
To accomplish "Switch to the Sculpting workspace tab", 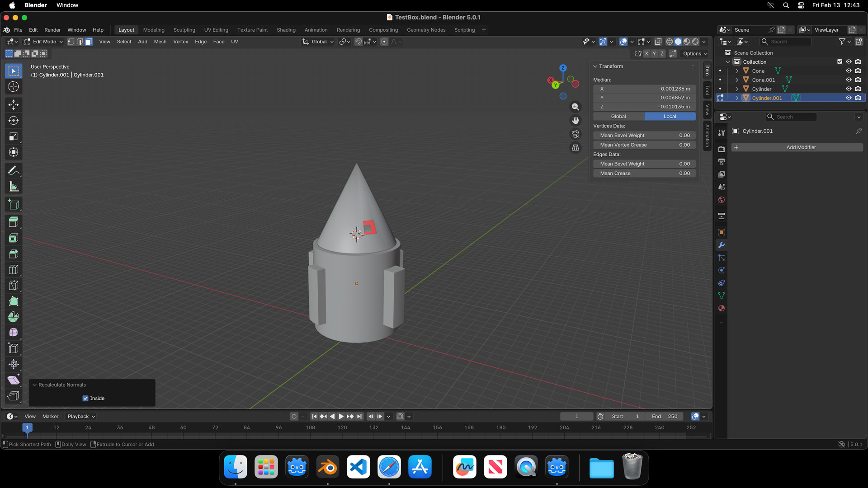I will (184, 30).
